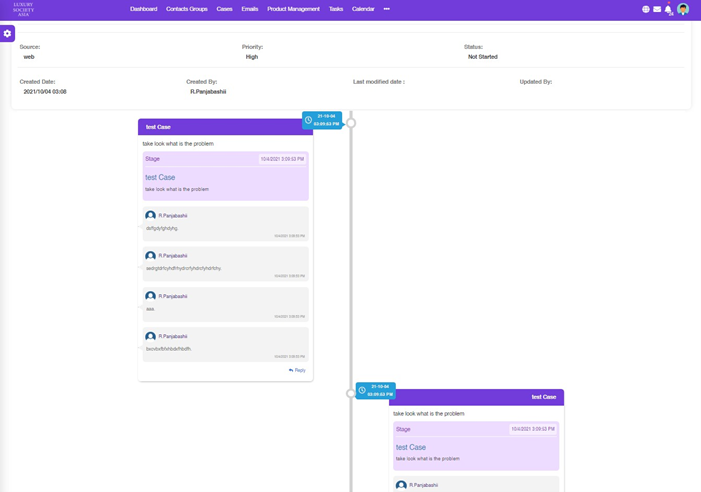Click the clock icon on second timeline badge
The width and height of the screenshot is (701, 492).
362,390
